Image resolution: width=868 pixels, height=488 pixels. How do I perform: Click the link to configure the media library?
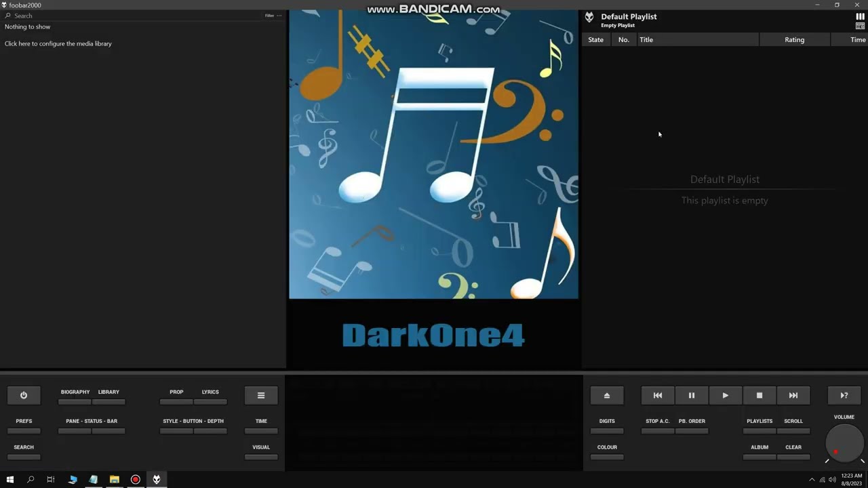(58, 43)
